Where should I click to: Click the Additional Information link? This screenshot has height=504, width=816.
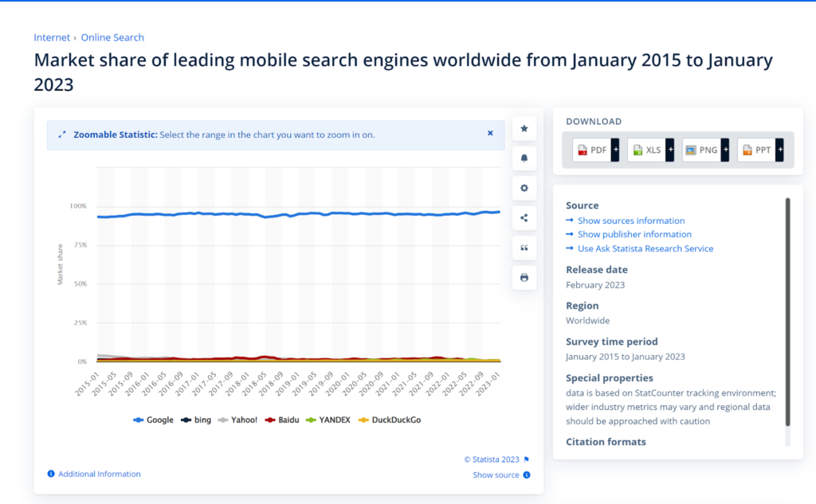(99, 475)
